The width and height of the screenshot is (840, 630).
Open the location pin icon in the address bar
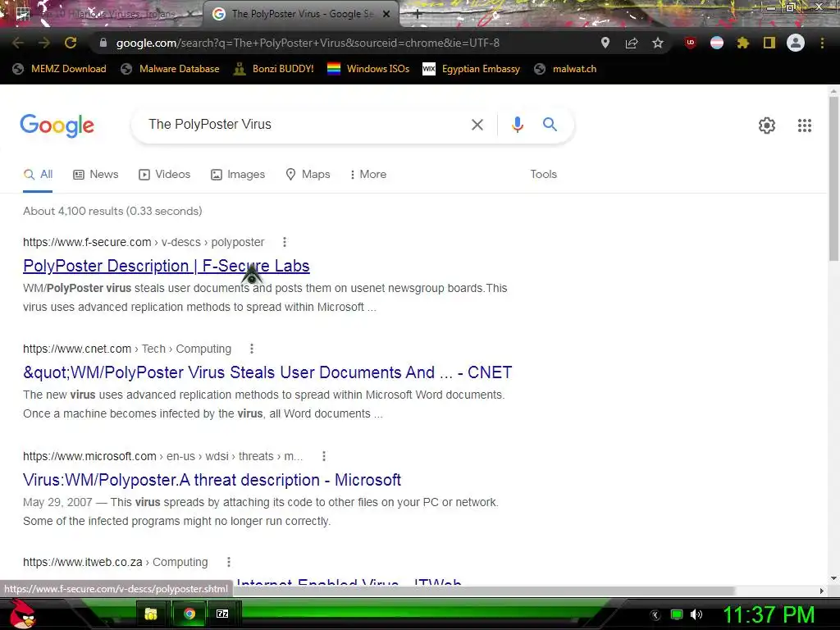coord(605,43)
